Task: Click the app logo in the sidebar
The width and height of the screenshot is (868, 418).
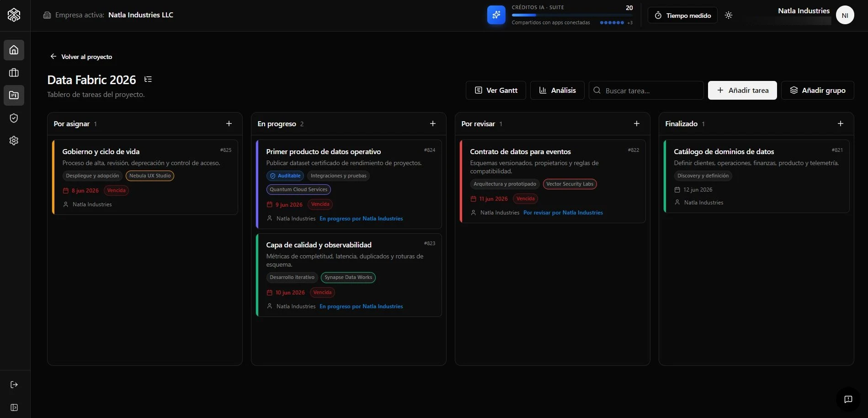Action: (14, 15)
